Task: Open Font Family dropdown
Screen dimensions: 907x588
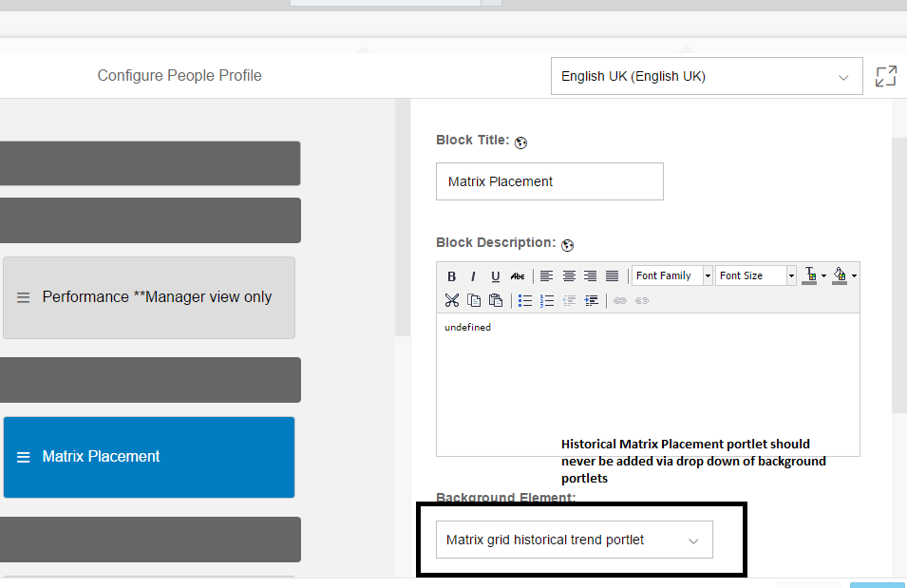Action: 671,275
